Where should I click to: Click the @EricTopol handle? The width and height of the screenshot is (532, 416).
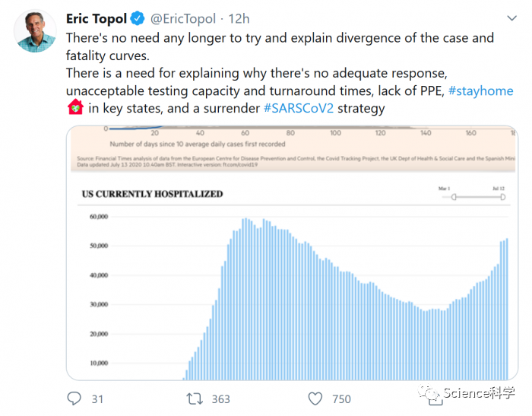click(183, 19)
